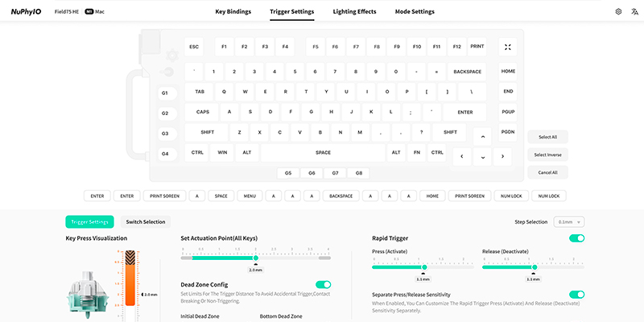Click the NuPhyIO logo

tap(25, 12)
